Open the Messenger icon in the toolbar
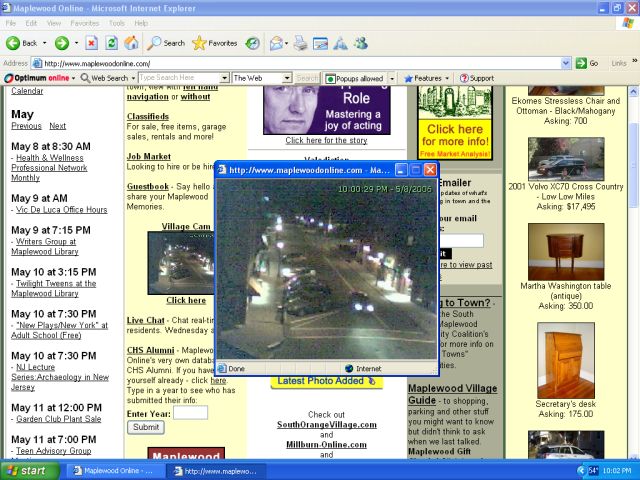Screen dimensions: 640x480 click(x=361, y=43)
